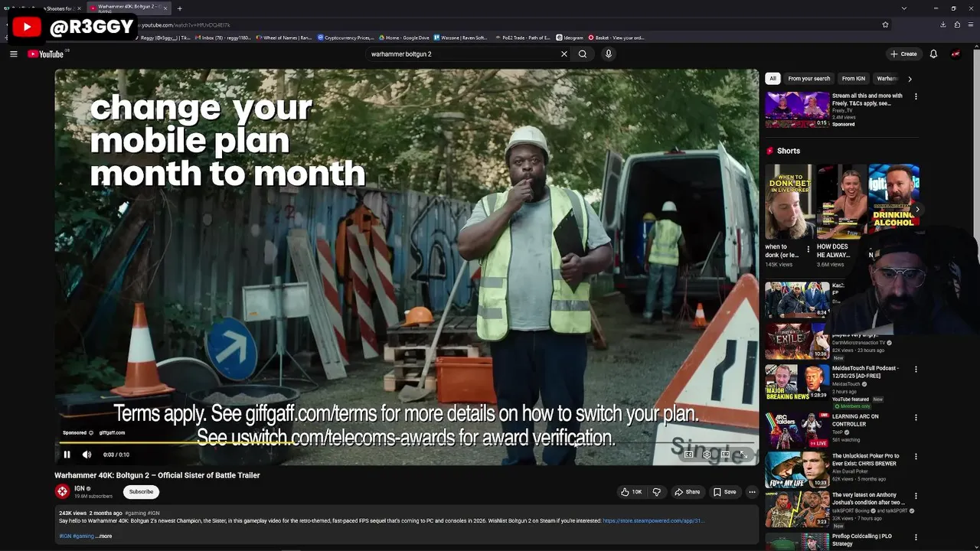Seek on the video progress bar
The image size is (980, 551).
(x=407, y=442)
